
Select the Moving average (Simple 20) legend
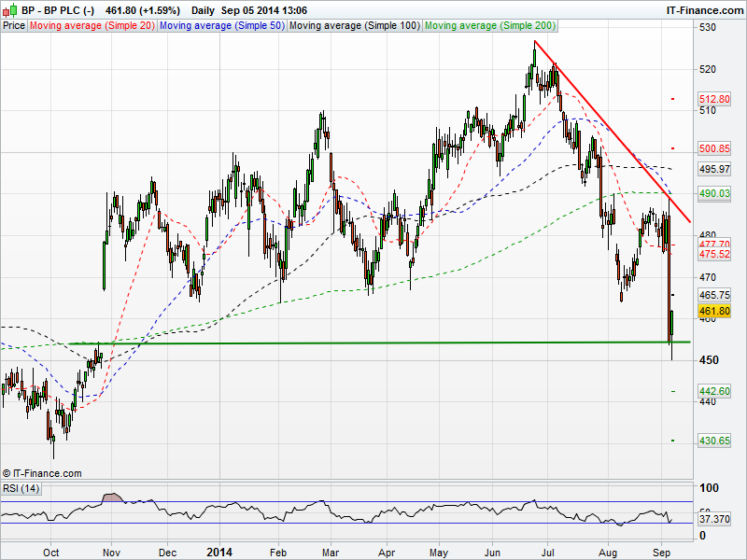[92, 26]
